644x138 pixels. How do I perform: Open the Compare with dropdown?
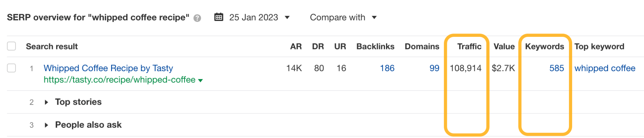click(x=343, y=17)
